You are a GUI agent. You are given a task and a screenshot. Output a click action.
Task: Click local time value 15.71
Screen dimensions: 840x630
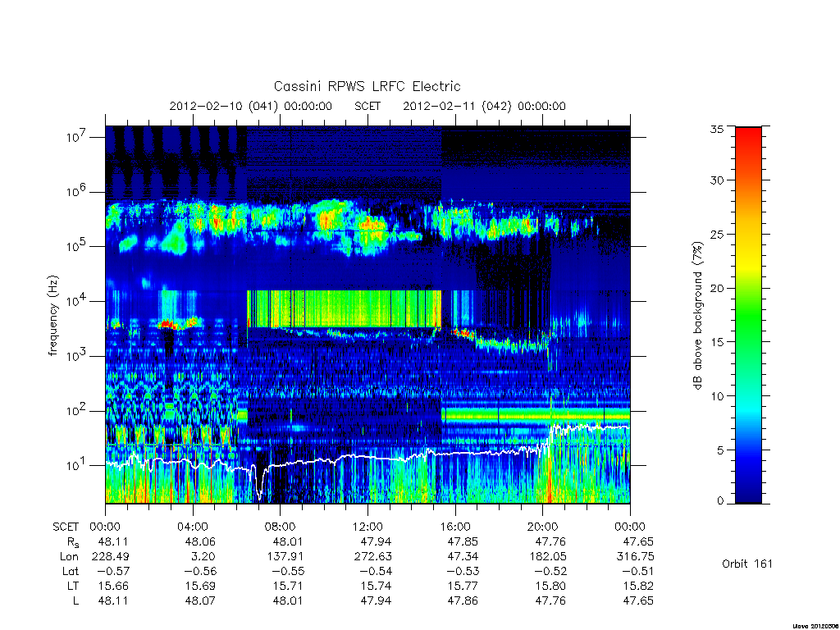pos(288,586)
